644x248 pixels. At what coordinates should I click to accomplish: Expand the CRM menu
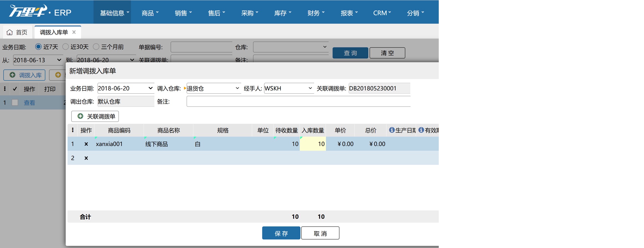tap(382, 13)
